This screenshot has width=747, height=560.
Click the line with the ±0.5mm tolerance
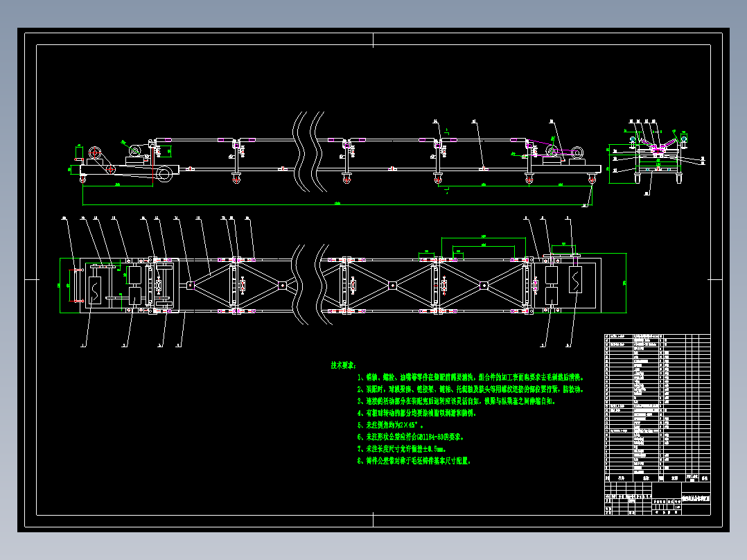pos(402,449)
